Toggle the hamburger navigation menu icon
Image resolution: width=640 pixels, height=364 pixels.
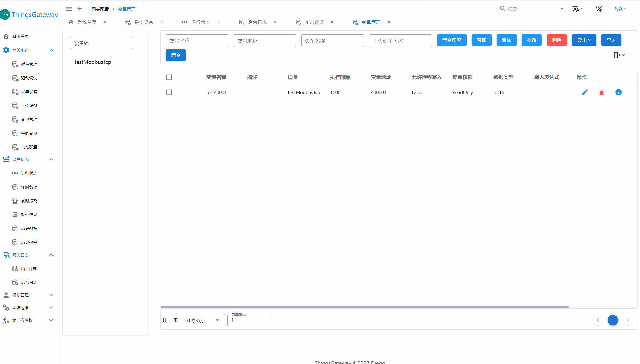(x=69, y=9)
